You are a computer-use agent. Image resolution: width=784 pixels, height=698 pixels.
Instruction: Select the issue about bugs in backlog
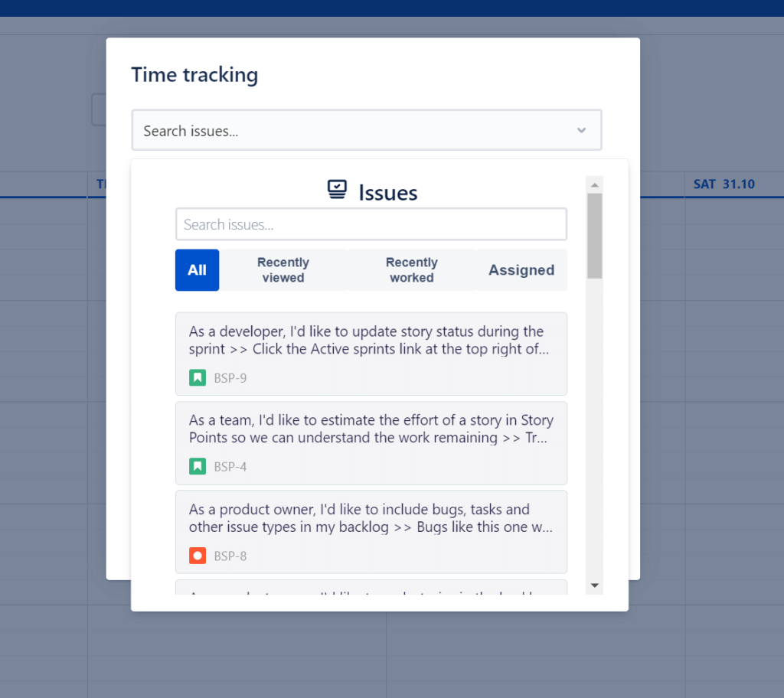point(371,532)
